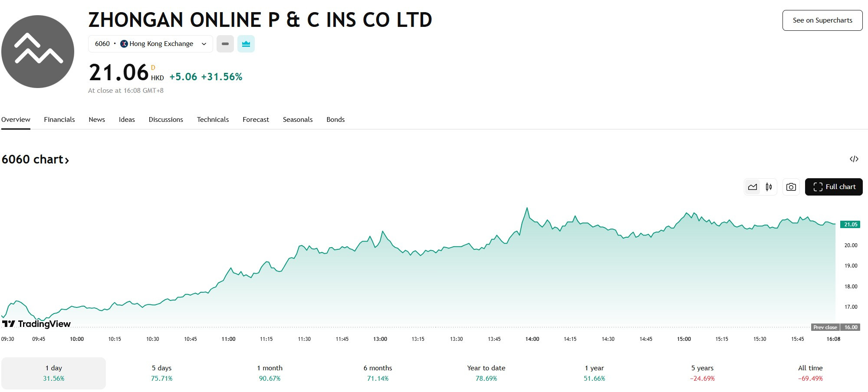Image resolution: width=868 pixels, height=392 pixels.
Task: Click the blue crown premium icon
Action: [246, 44]
